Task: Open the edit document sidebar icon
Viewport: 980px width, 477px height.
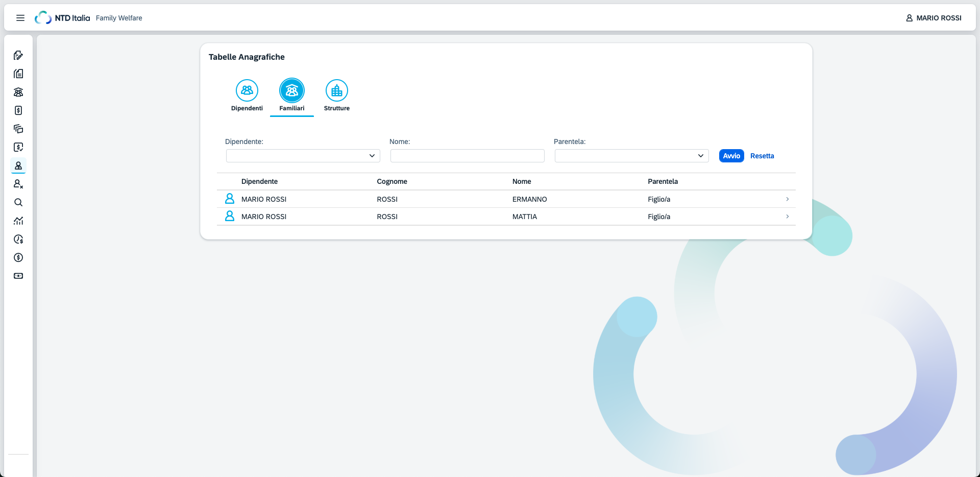Action: point(18,55)
